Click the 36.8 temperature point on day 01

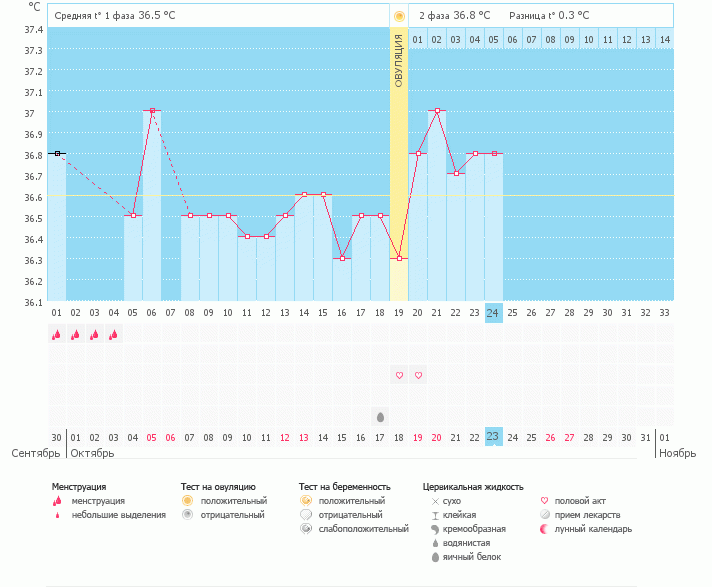pos(57,153)
